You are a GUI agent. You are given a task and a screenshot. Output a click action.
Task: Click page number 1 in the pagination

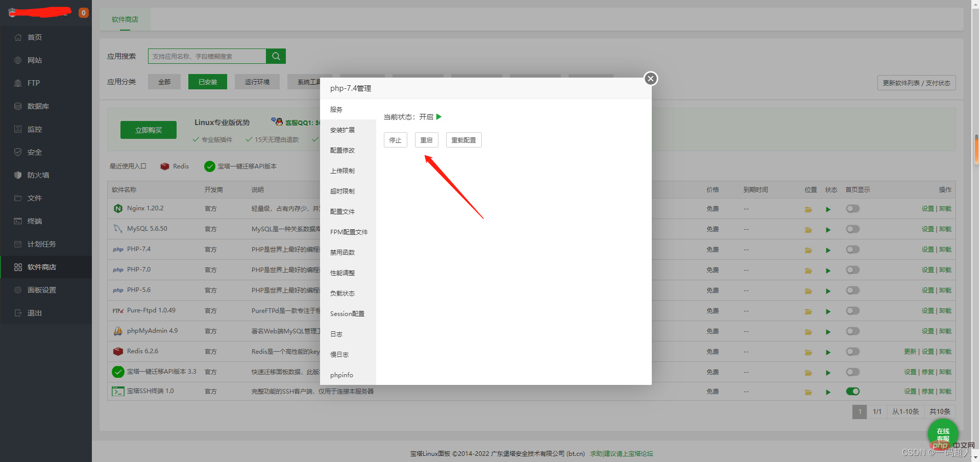click(x=860, y=411)
